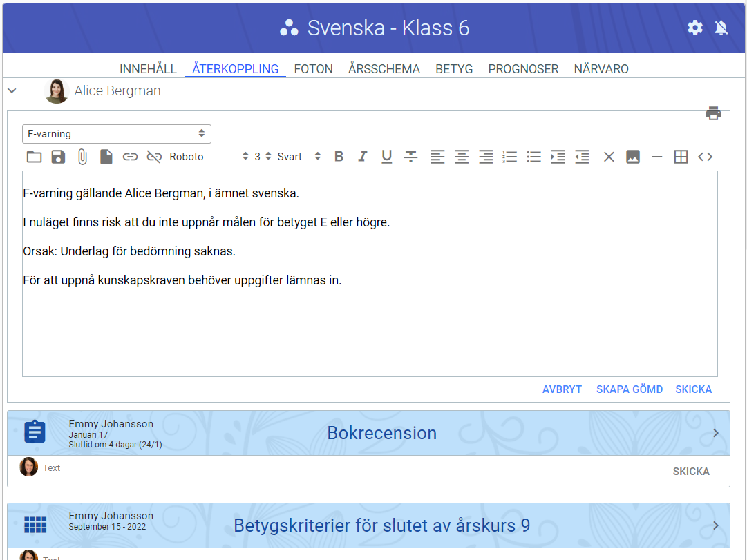747x560 pixels.
Task: Open the F-varning template dropdown
Action: point(116,134)
